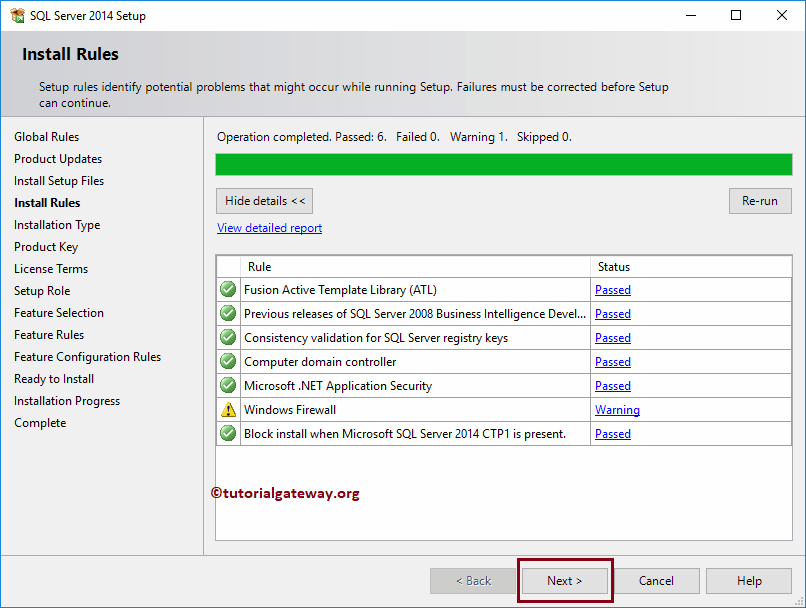The height and width of the screenshot is (608, 806).
Task: Click Previous releases of SQL Server 2008 rule text
Action: coord(415,314)
